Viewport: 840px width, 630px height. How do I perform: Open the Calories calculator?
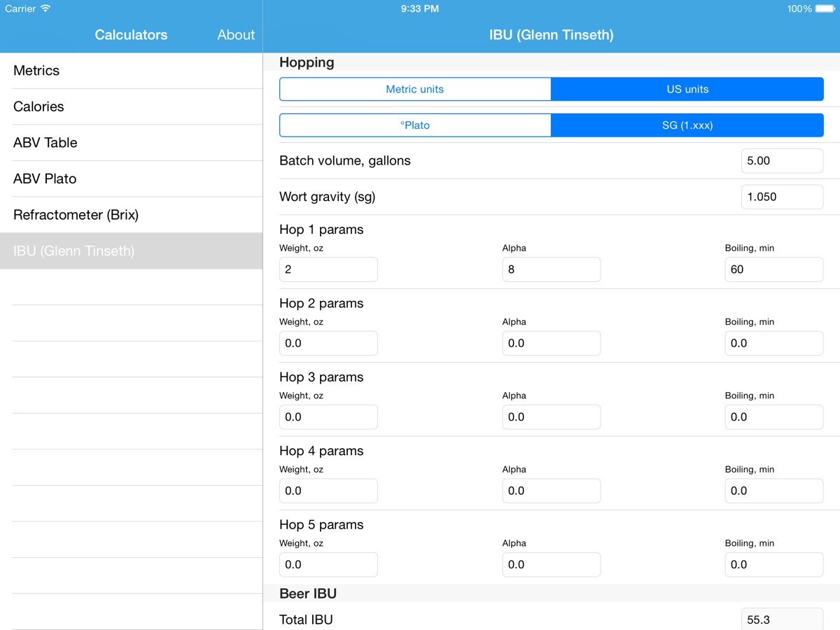131,107
